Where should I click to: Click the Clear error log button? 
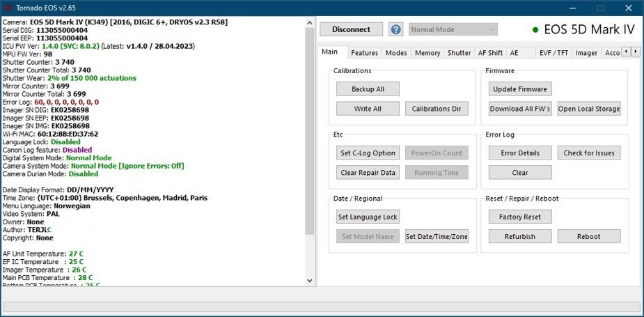[x=520, y=172]
